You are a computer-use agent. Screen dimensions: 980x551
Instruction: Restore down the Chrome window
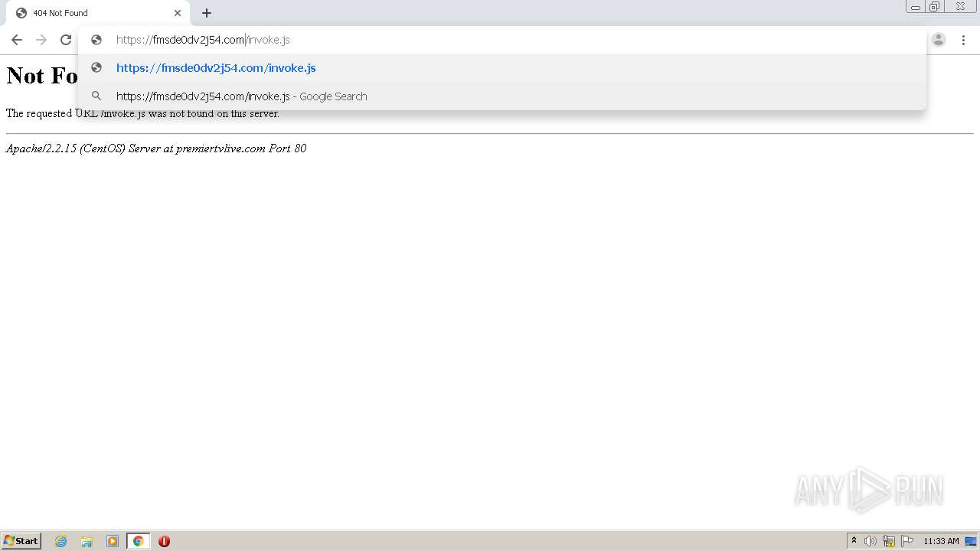tap(935, 7)
